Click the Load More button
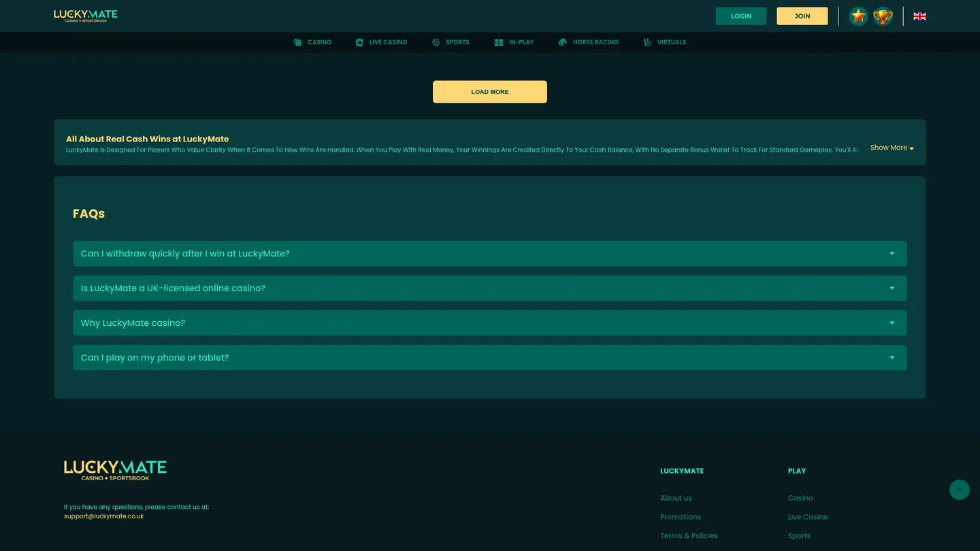 (x=490, y=92)
